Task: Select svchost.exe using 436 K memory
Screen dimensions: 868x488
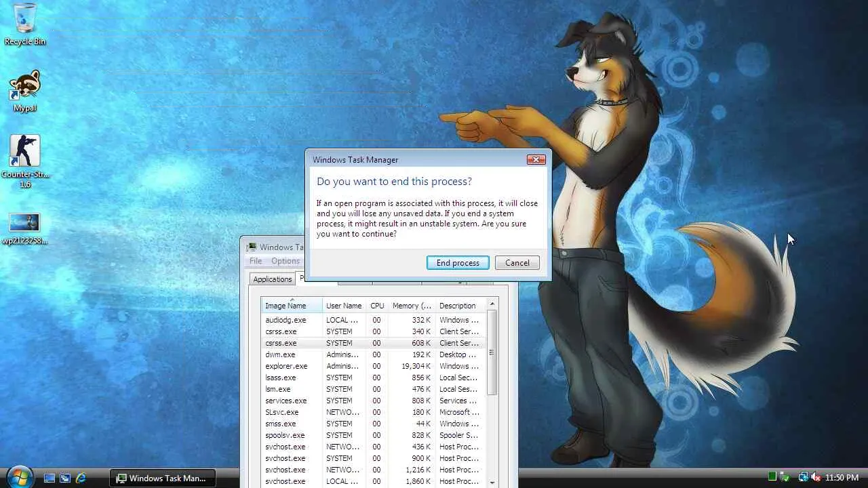Action: click(374, 447)
